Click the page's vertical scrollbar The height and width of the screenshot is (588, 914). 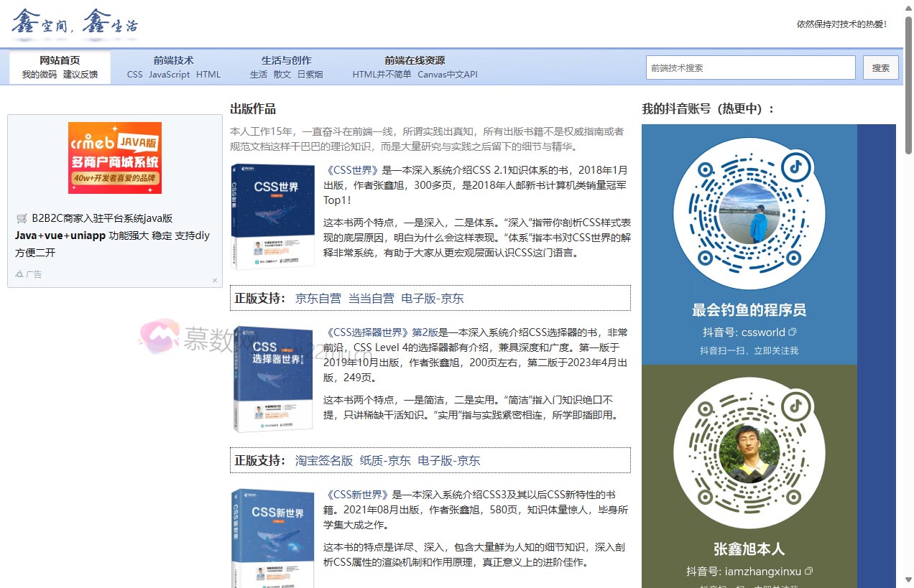coord(908,287)
